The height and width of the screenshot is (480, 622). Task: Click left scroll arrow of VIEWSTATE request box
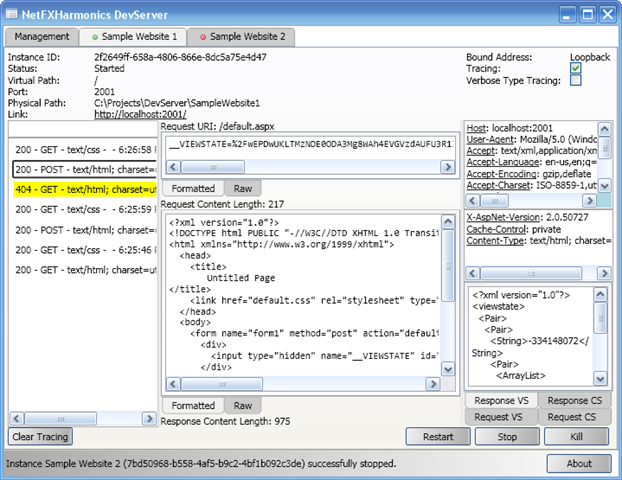pos(173,167)
